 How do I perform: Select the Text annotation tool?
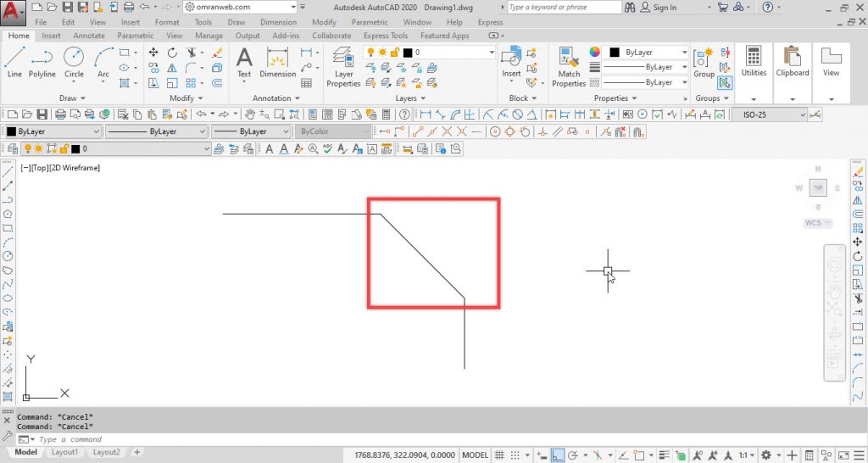(x=244, y=63)
